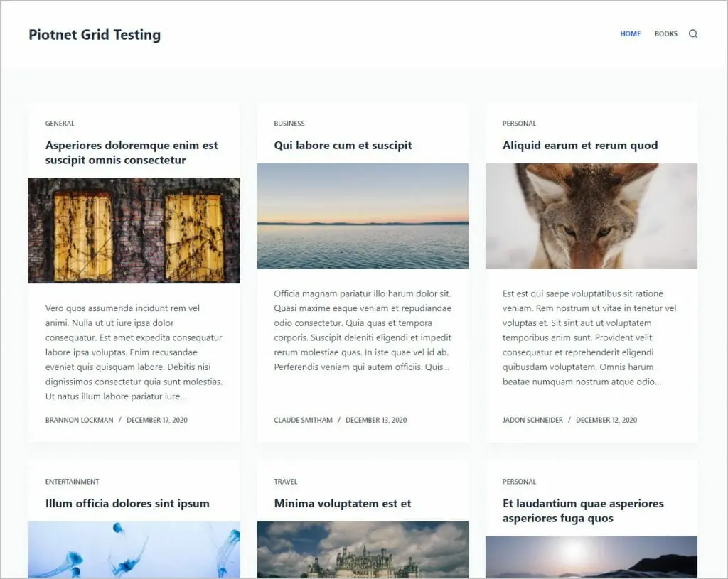
Task: Open post Aliquid earum et rerum quod
Action: point(581,145)
